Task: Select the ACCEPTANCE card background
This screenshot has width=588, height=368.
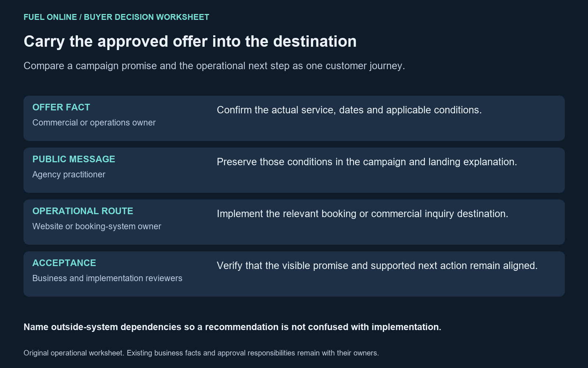Action: point(294,274)
